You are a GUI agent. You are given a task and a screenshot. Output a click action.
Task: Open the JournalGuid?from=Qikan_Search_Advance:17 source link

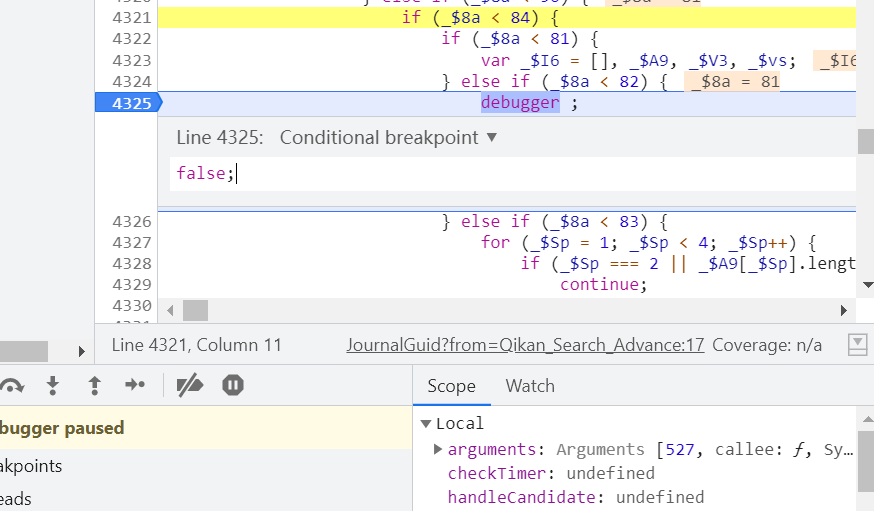click(x=525, y=345)
